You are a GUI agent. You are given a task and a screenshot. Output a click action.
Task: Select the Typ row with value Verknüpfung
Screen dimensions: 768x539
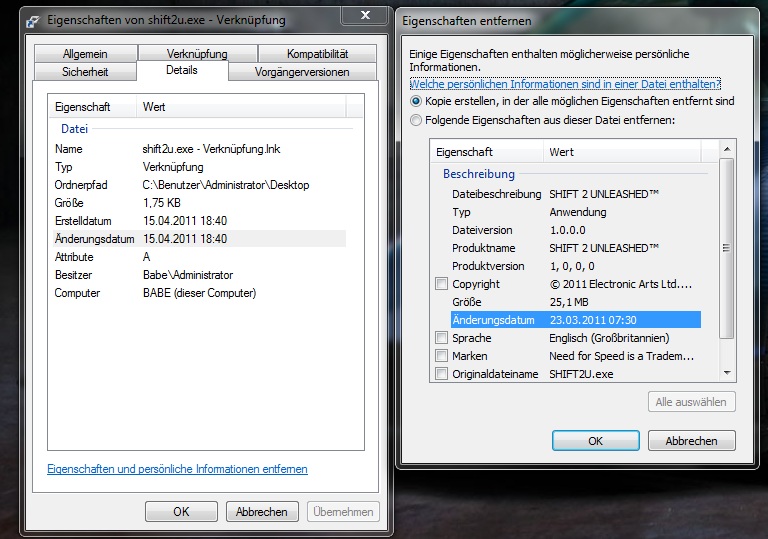point(199,167)
